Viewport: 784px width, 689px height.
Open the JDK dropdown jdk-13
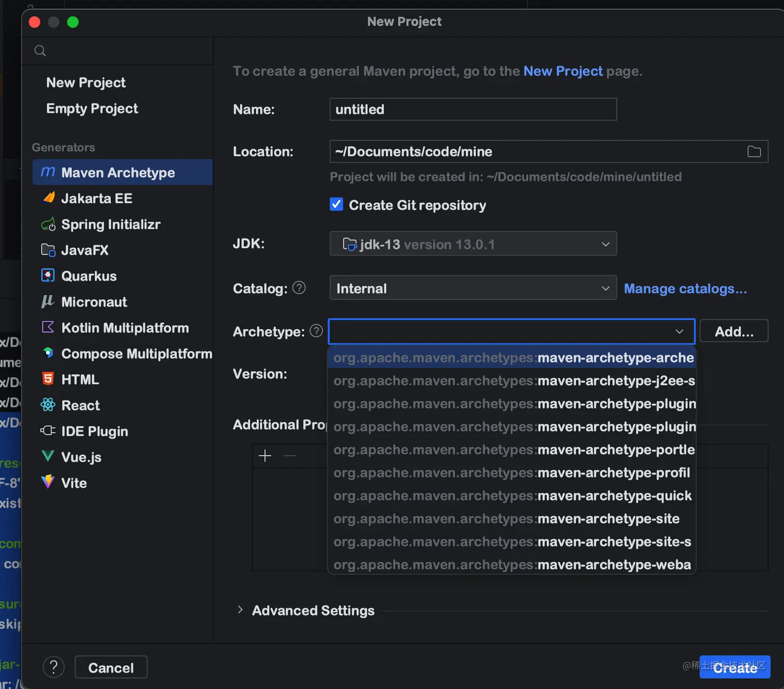tap(473, 244)
